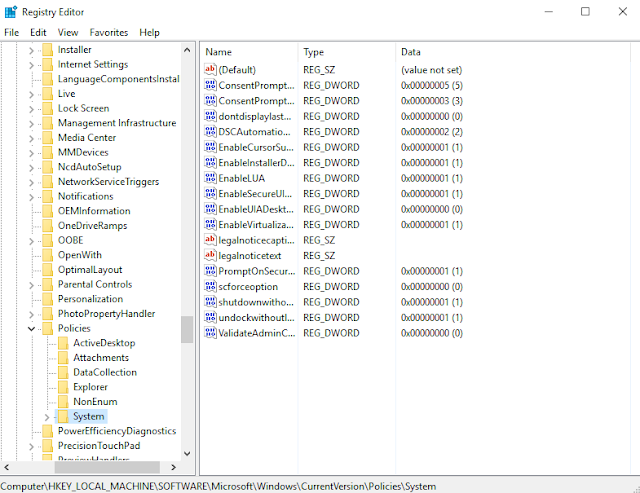The width and height of the screenshot is (640, 493).
Task: Click the DWORD icon beside scforceoption
Action: [x=210, y=286]
